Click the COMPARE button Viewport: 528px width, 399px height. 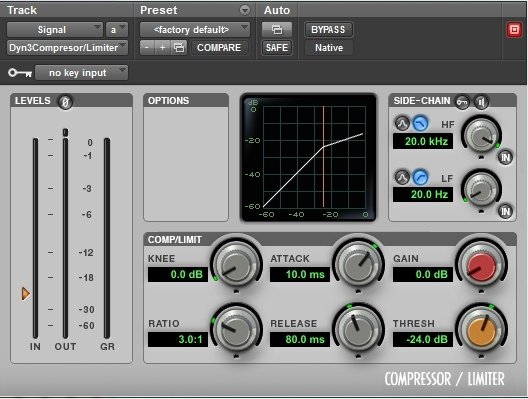[x=219, y=48]
